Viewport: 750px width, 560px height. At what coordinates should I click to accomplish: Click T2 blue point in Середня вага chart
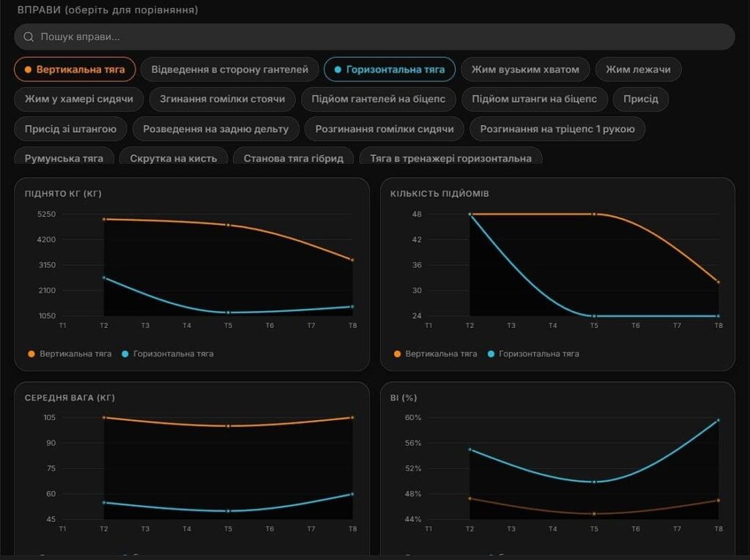pyautogui.click(x=104, y=503)
